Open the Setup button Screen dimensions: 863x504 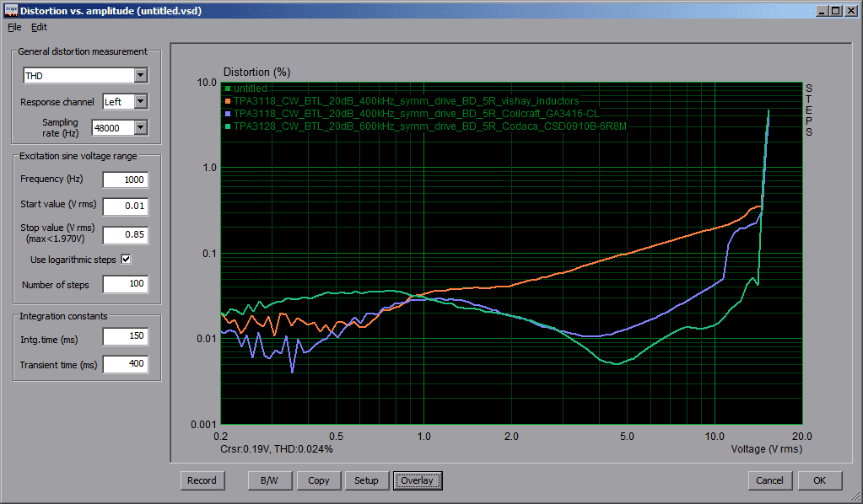[x=366, y=480]
